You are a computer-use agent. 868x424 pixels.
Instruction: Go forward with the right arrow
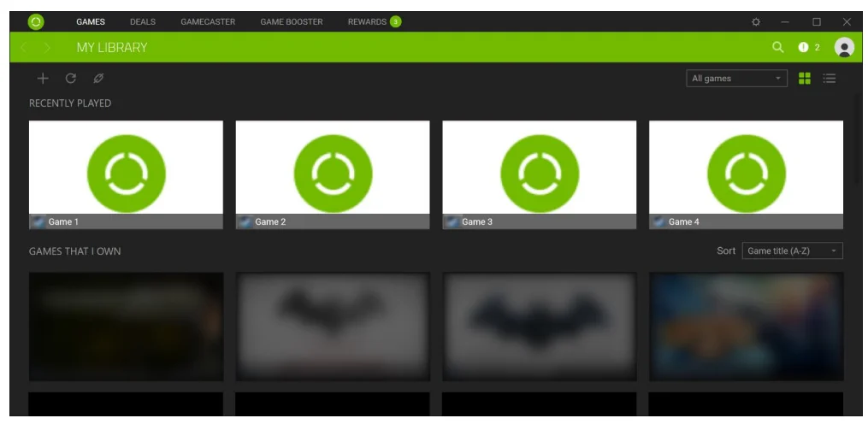pyautogui.click(x=47, y=48)
